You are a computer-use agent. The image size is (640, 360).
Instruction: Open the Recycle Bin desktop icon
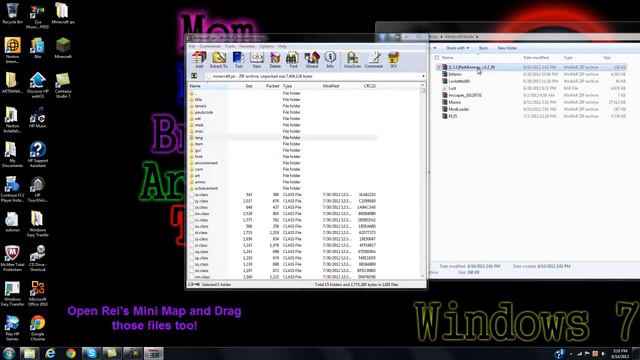point(12,13)
